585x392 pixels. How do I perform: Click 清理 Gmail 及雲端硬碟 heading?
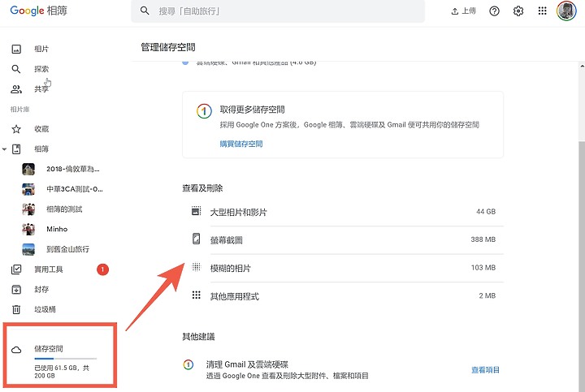pyautogui.click(x=247, y=364)
